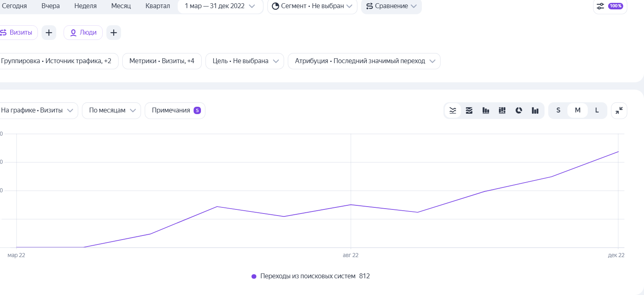Screen dimensions: 644x295
Task: Open the Примечания notes button
Action: (x=175, y=110)
